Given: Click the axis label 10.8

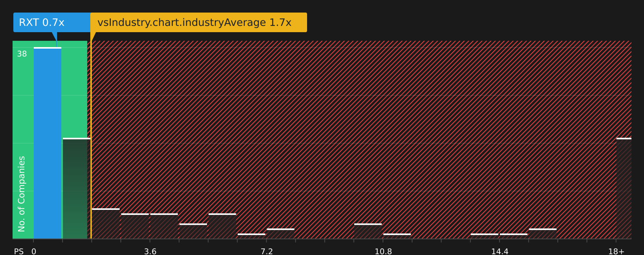Looking at the screenshot, I should pos(383,251).
